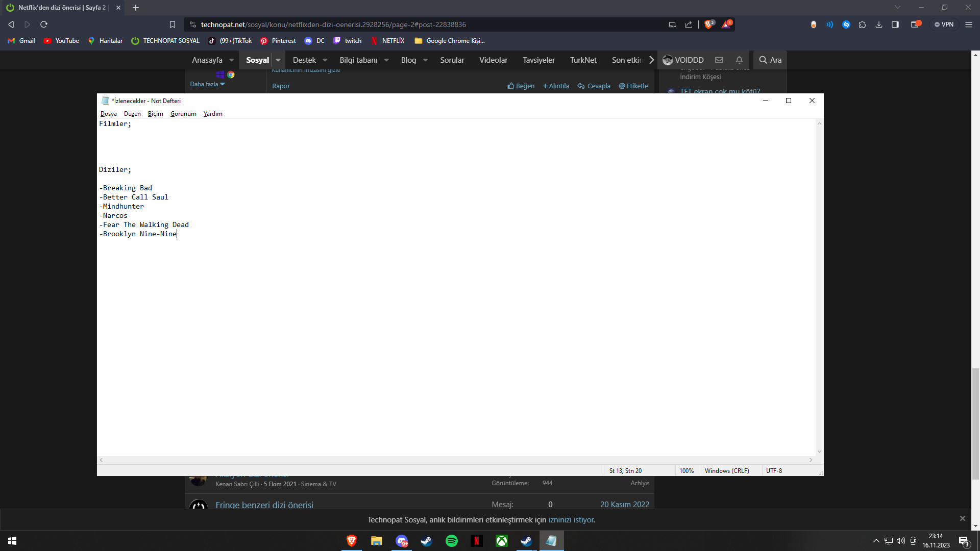The width and height of the screenshot is (980, 551).
Task: Launch Netflix from the taskbar
Action: pos(477,541)
